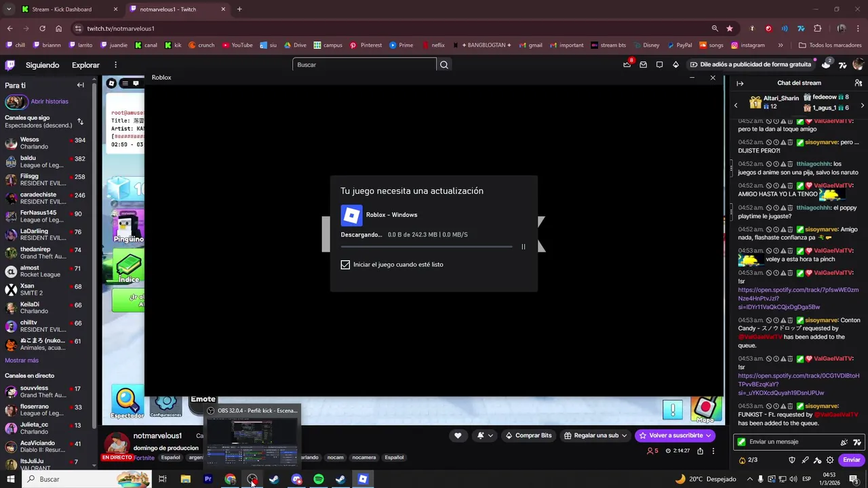Open the Explorar section

point(85,65)
